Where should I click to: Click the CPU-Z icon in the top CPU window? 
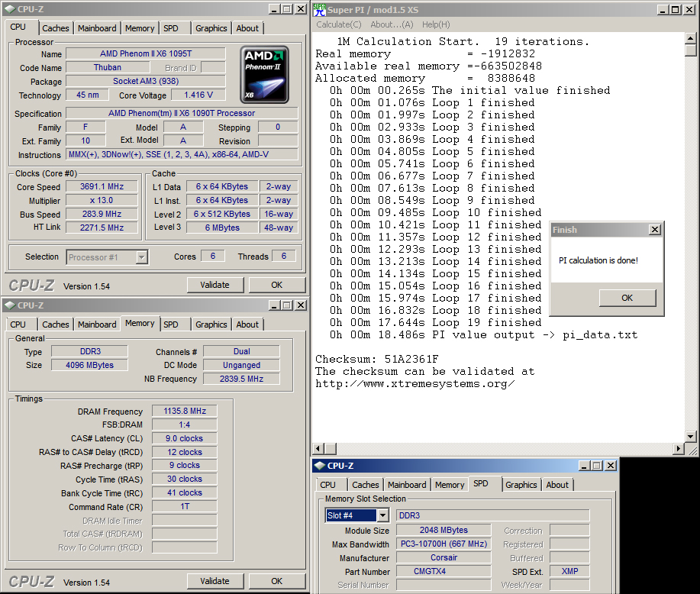8,9
